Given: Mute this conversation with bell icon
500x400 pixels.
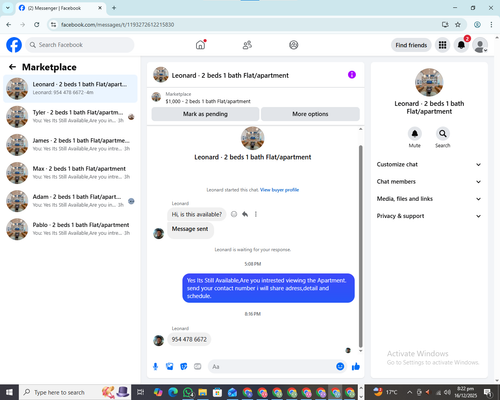Looking at the screenshot, I should (414, 134).
